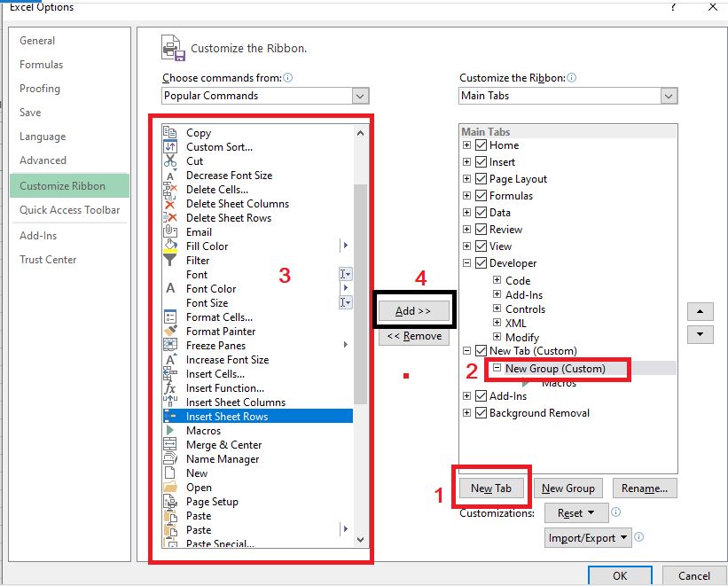
Task: Uncheck the Insert tab checkbox
Action: (x=481, y=161)
